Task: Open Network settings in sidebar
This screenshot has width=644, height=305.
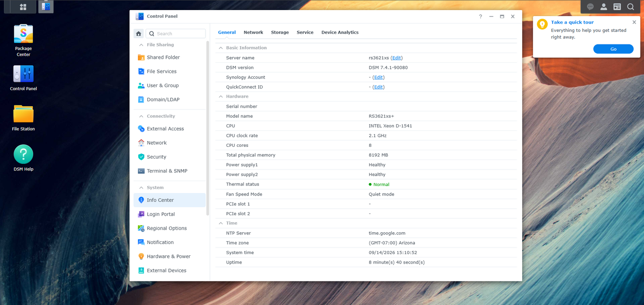Action: click(170, 143)
